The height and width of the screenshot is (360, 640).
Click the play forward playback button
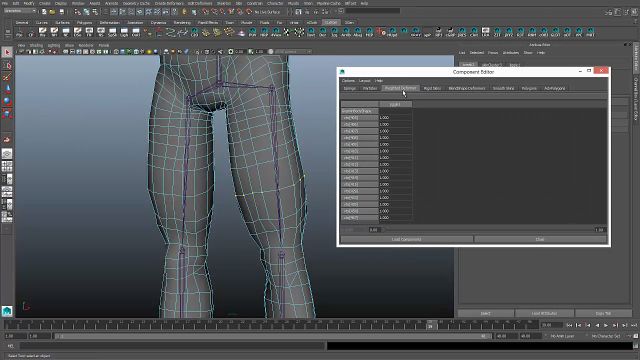click(606, 325)
